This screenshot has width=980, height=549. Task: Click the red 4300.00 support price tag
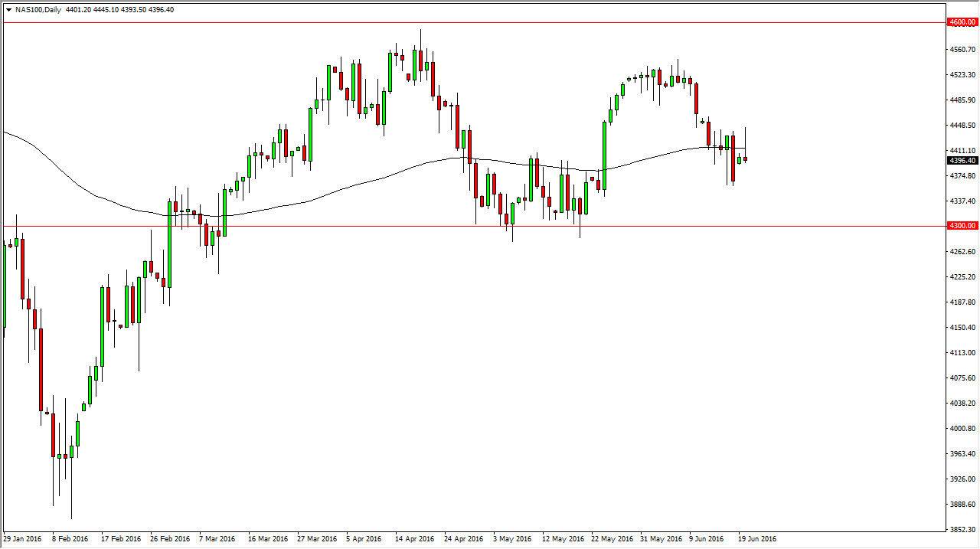(x=962, y=226)
